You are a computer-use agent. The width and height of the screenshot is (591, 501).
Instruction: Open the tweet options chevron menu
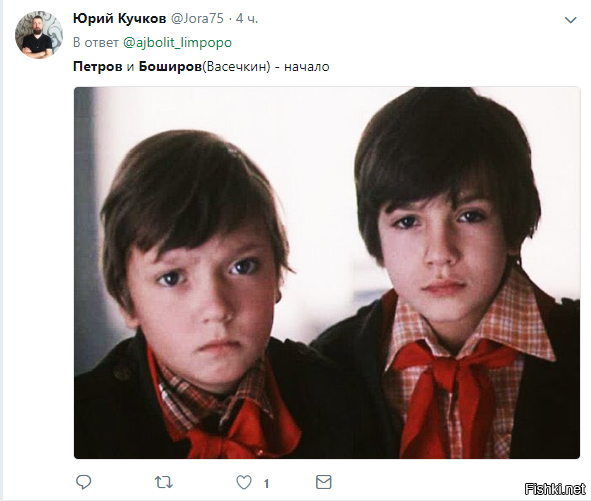click(571, 20)
